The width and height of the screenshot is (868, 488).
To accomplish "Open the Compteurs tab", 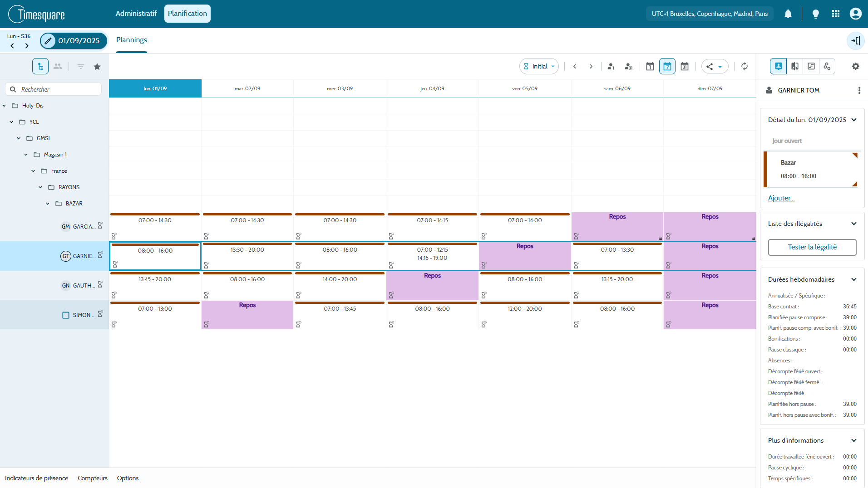I will coord(93,478).
